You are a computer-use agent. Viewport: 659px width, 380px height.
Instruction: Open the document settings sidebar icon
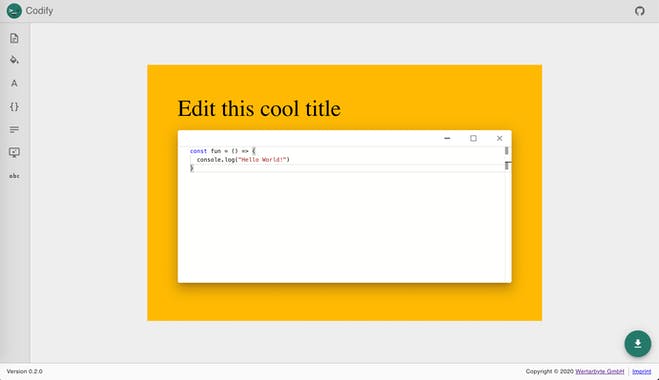pos(14,38)
